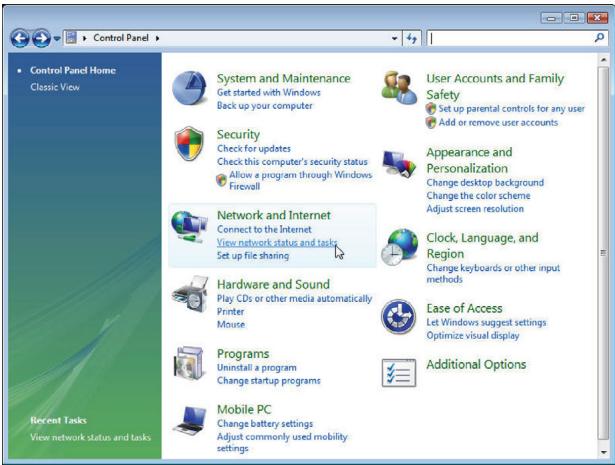Open Check this computer's security status
The image size is (615, 465).
(x=292, y=162)
